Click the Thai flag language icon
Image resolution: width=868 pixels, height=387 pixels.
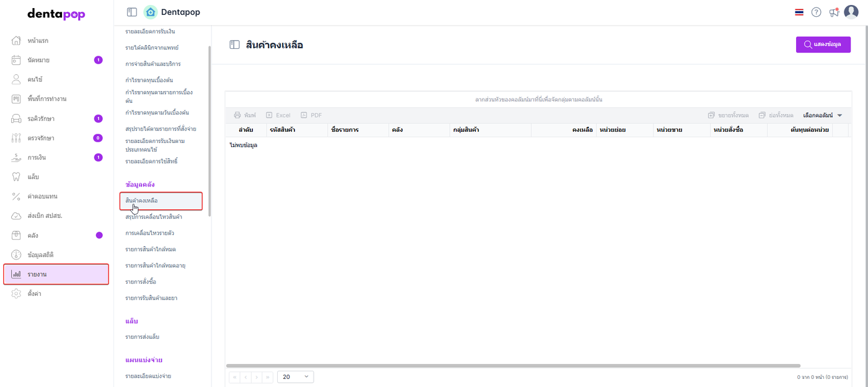click(799, 12)
